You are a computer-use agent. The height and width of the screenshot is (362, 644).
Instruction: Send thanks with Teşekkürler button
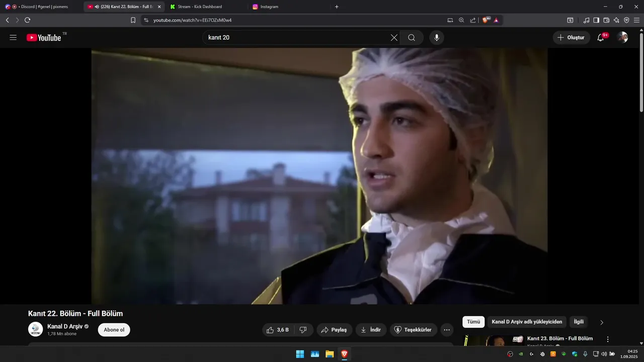point(413,330)
